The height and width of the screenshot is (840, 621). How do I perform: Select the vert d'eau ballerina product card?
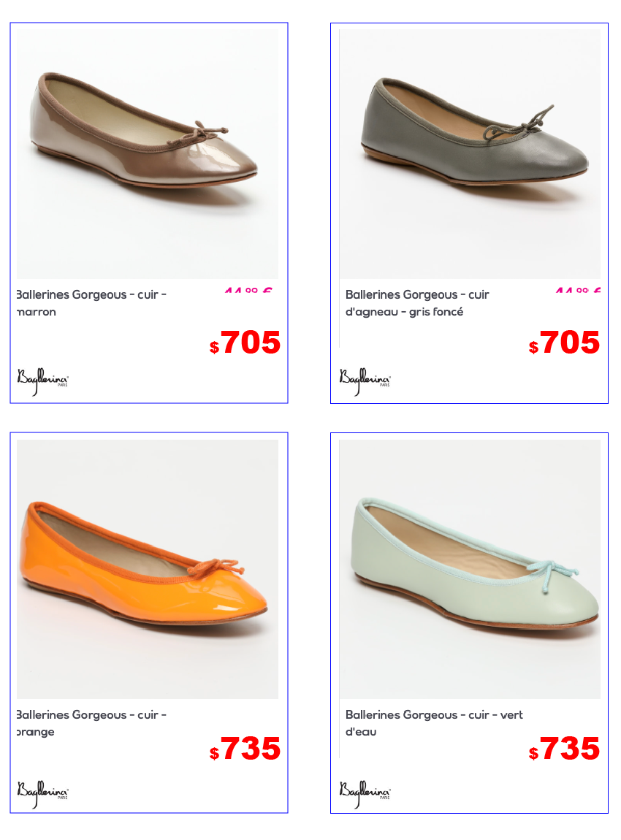click(469, 622)
